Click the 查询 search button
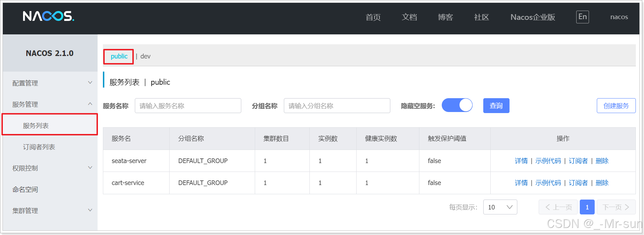The width and height of the screenshot is (644, 235). click(x=496, y=106)
